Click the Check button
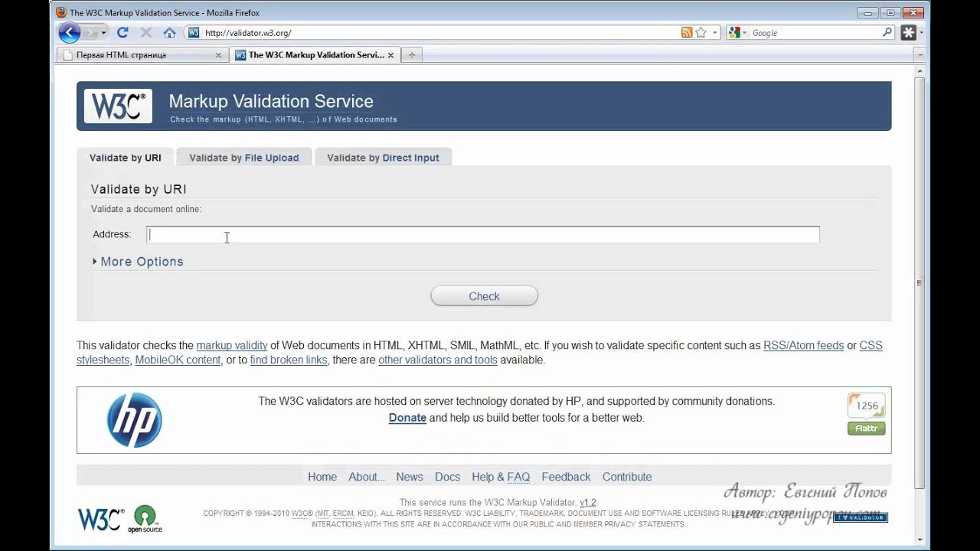980x551 pixels. [484, 296]
